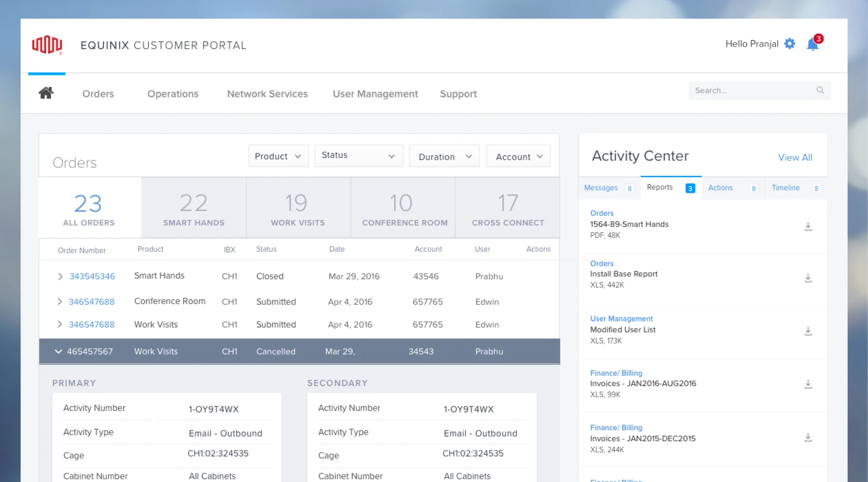This screenshot has width=868, height=482.
Task: Click View All in Activity Center
Action: click(795, 157)
